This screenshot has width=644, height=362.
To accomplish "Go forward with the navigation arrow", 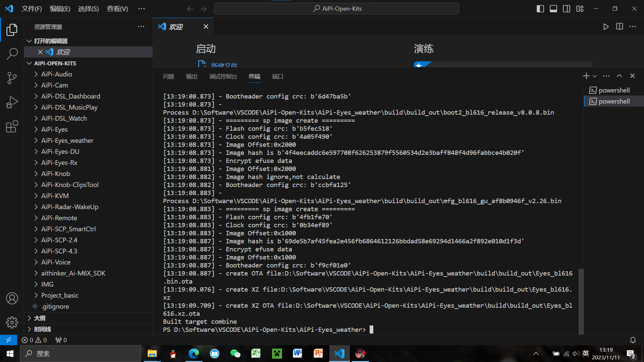I will tap(204, 9).
